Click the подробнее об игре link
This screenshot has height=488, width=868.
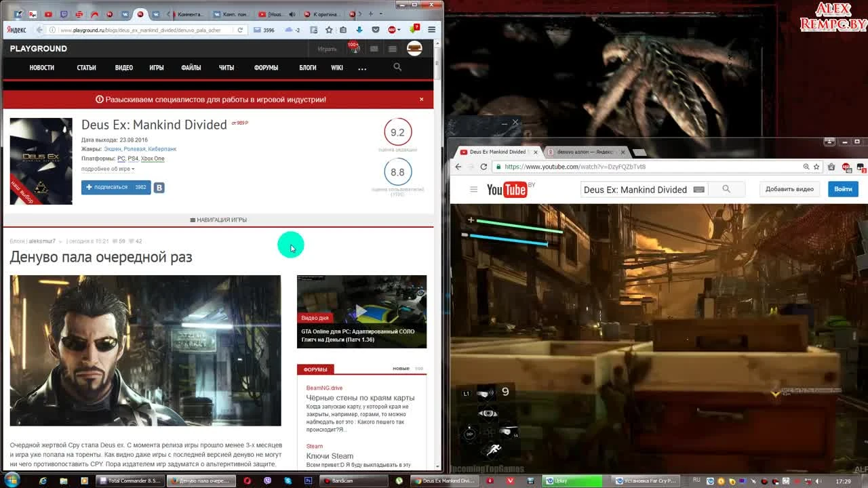(x=106, y=169)
